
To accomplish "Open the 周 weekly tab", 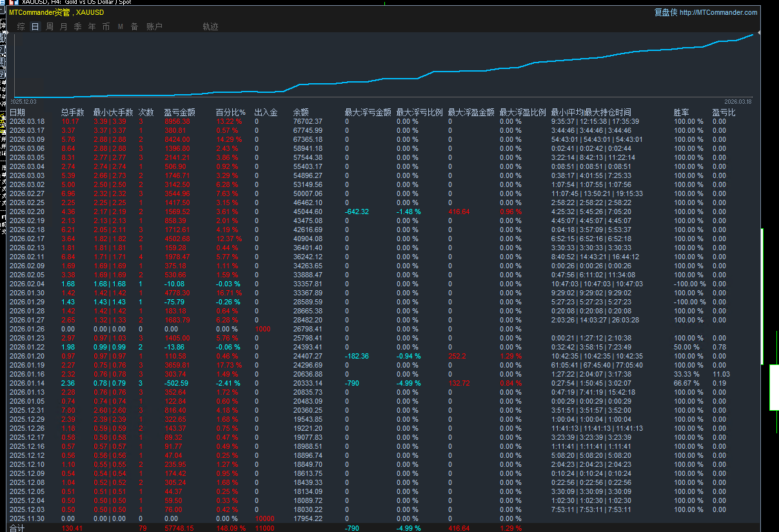I will point(50,26).
